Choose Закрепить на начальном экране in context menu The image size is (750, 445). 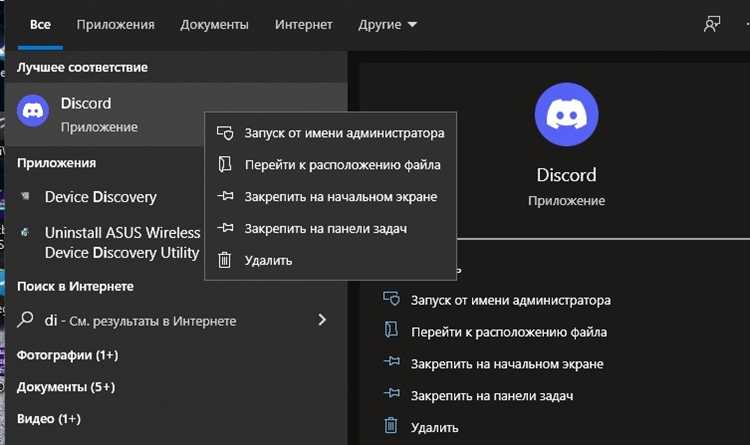(x=331, y=197)
